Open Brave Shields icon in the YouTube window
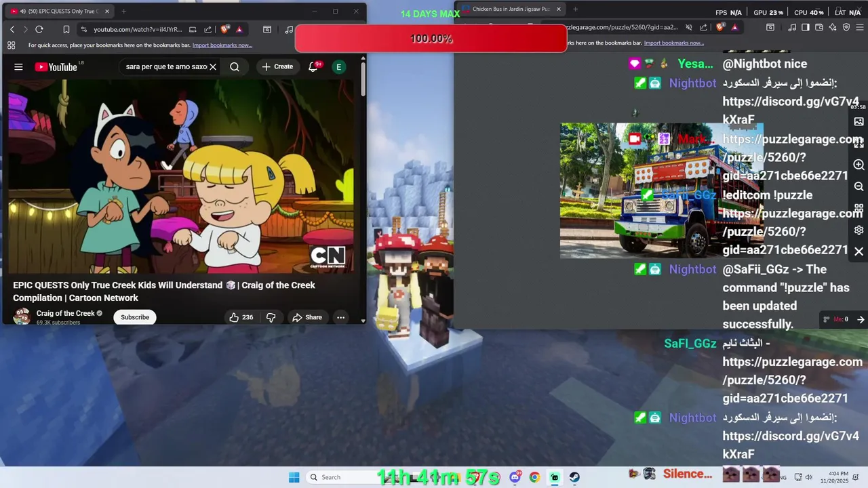 pos(225,29)
